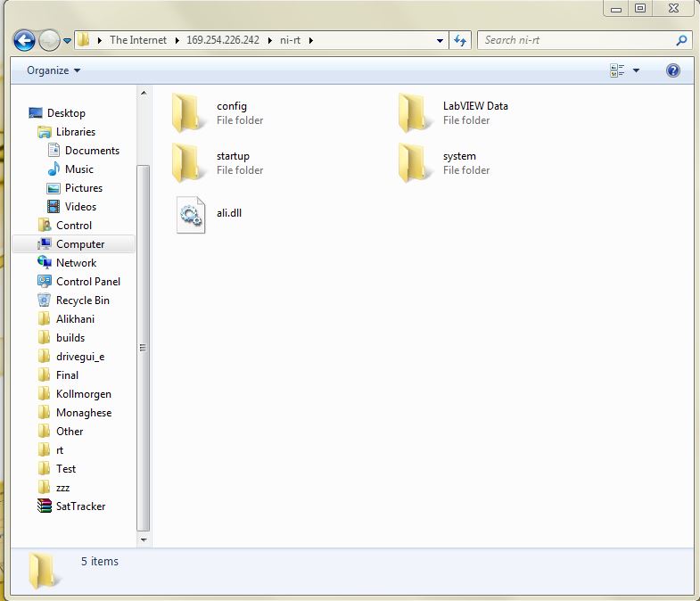This screenshot has width=700, height=601.
Task: Open the config folder
Action: [187, 112]
